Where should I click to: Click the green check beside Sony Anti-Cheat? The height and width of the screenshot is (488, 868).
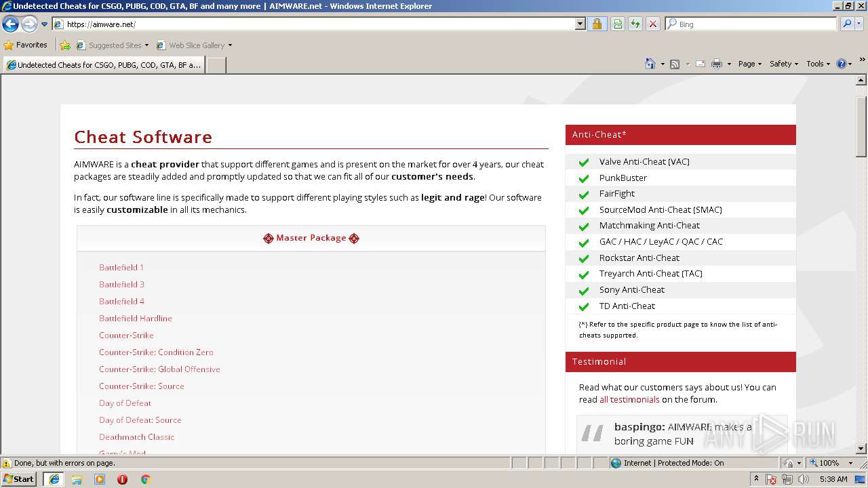pos(583,290)
